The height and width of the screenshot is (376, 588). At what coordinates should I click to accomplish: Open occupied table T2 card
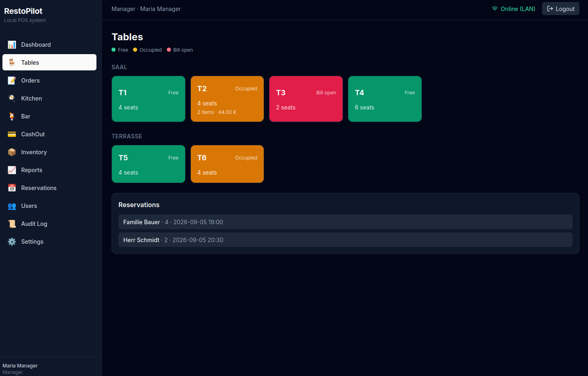227,99
